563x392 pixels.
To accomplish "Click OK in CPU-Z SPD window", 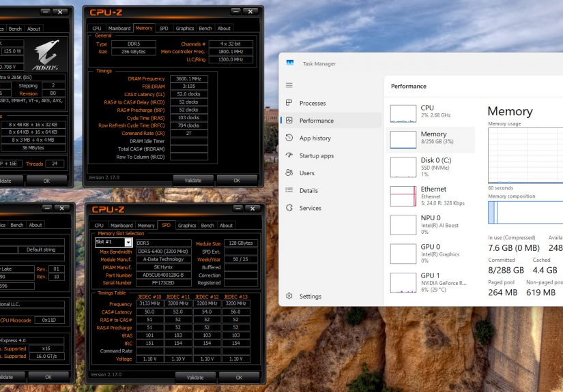I will [239, 377].
